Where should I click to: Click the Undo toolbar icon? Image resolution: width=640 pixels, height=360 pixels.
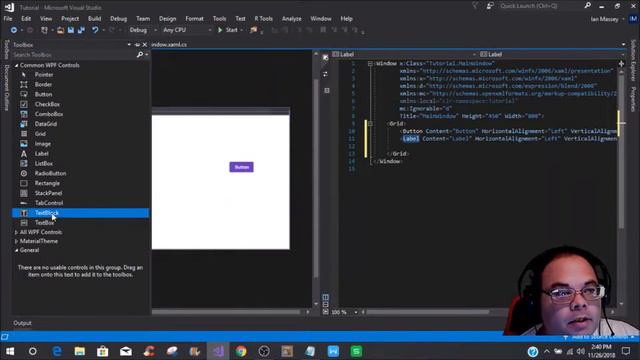point(95,30)
